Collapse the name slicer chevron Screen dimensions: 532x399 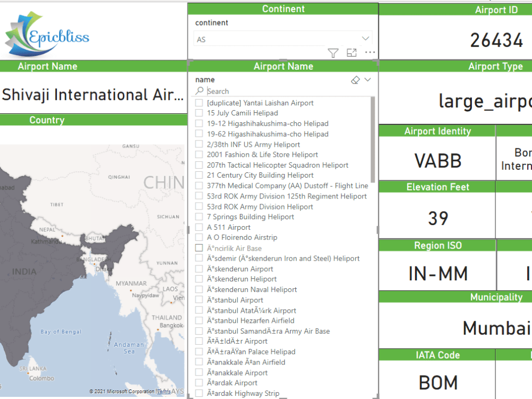[x=368, y=80]
